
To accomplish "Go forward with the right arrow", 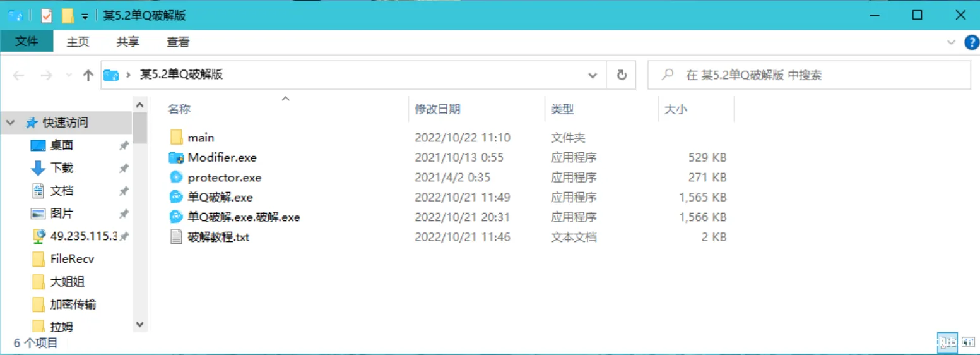I will point(46,75).
